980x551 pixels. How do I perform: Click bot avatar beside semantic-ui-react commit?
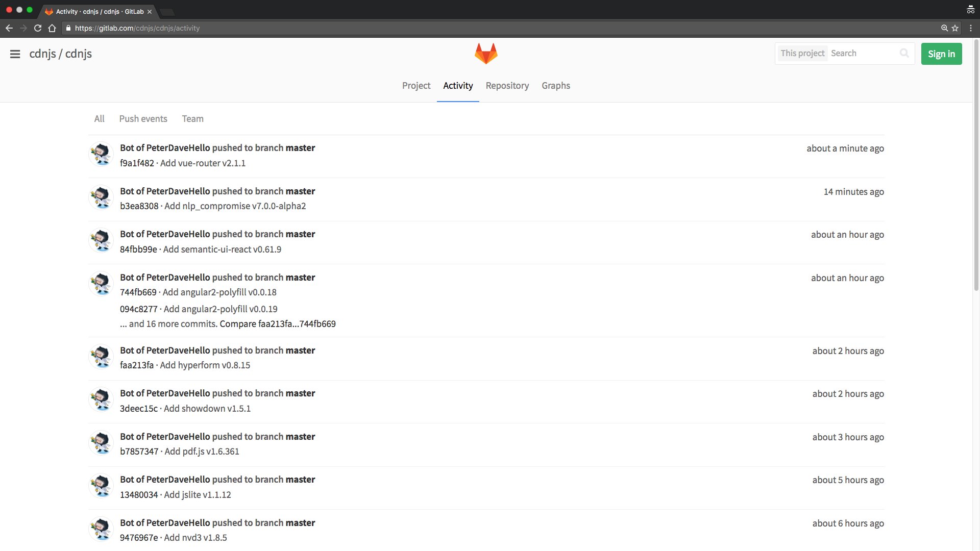tap(101, 240)
